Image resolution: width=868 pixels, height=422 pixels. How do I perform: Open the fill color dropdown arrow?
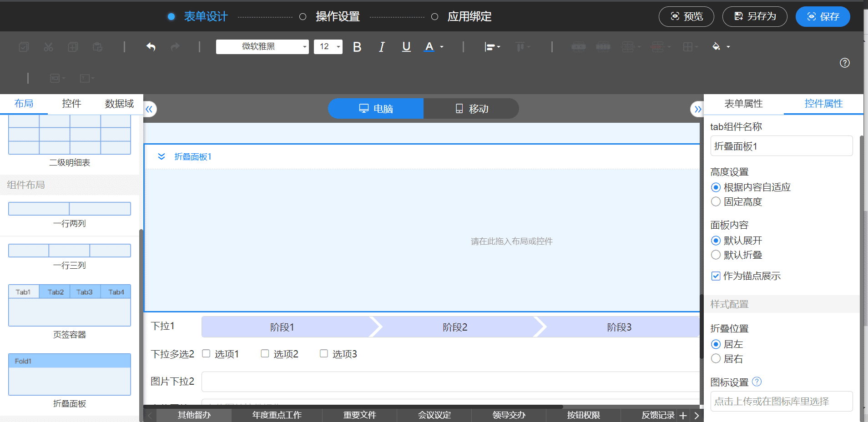[x=728, y=47]
